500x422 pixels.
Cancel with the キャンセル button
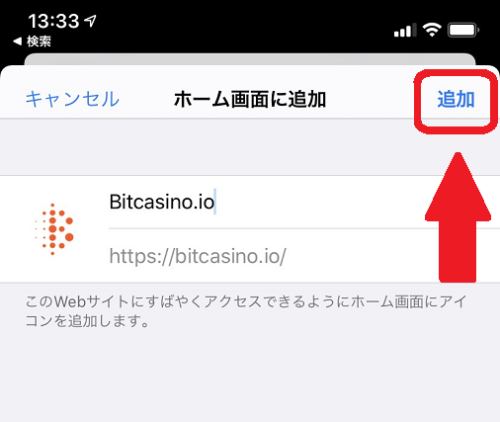72,99
